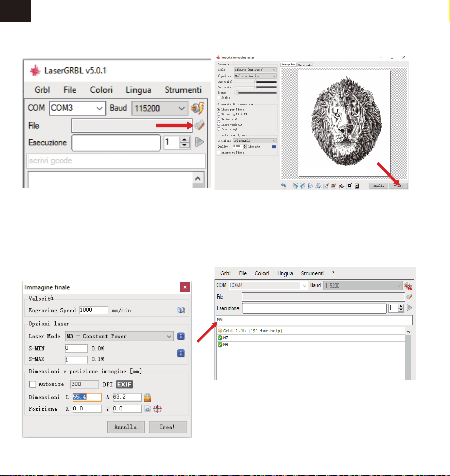Click Qualità value stepper arrows
The height and width of the screenshot is (476, 450).
coord(245,146)
